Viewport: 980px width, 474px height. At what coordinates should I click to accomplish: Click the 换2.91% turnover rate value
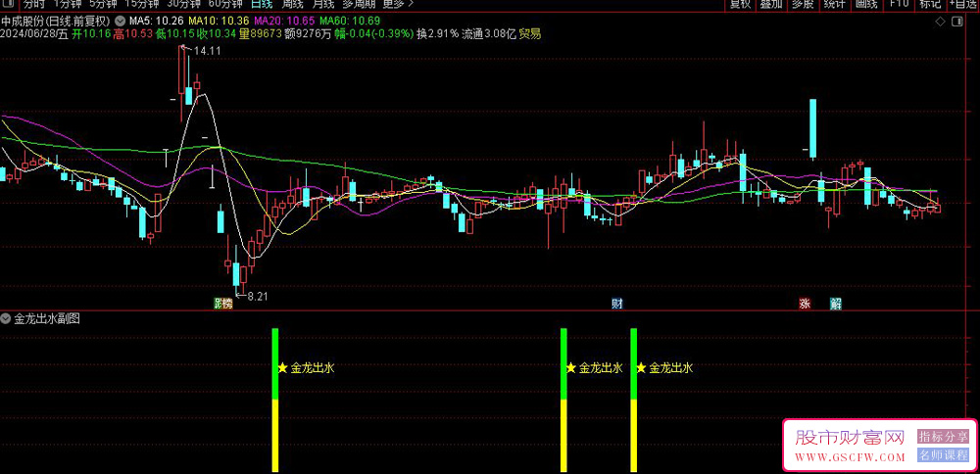click(x=437, y=33)
